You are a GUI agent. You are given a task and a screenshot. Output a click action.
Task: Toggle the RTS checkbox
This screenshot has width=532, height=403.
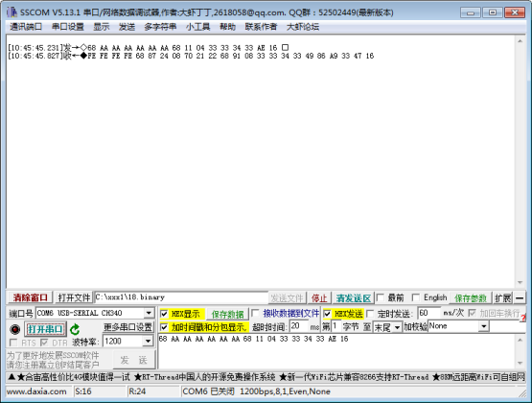pyautogui.click(x=13, y=343)
